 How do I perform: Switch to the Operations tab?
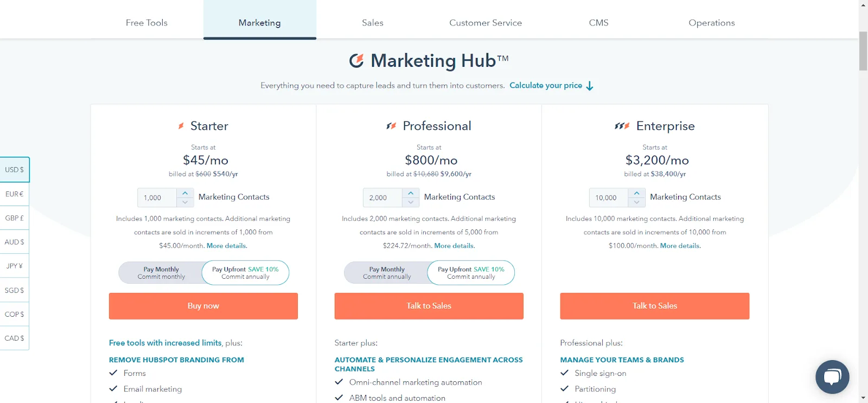tap(712, 23)
